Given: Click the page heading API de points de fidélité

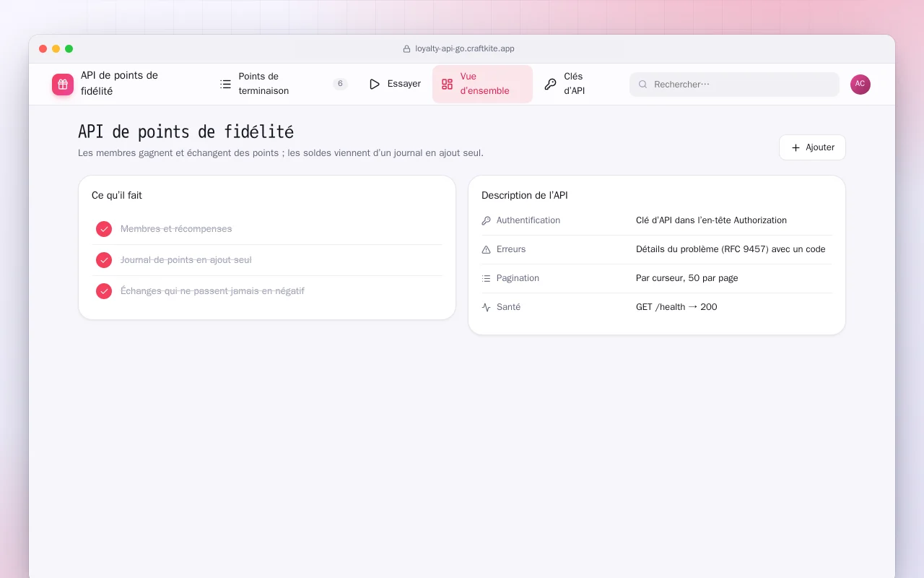Looking at the screenshot, I should point(186,132).
